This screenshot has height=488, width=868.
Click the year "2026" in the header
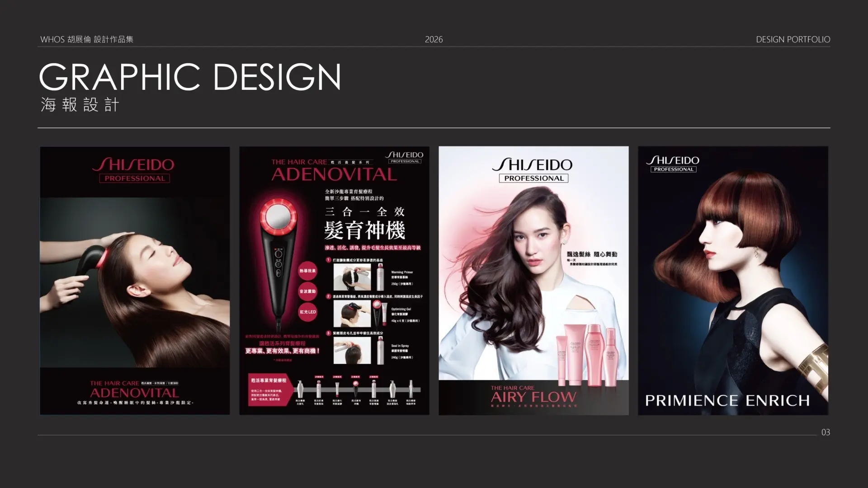tap(434, 39)
